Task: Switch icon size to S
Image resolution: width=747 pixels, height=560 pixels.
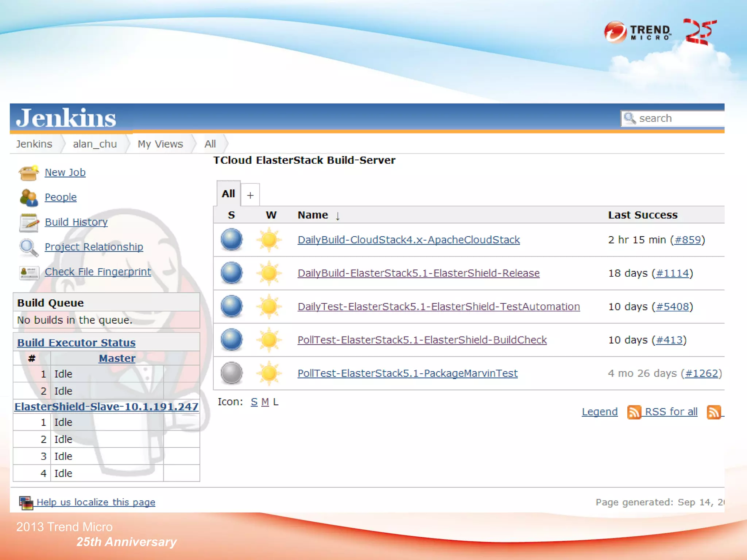Action: (x=254, y=402)
